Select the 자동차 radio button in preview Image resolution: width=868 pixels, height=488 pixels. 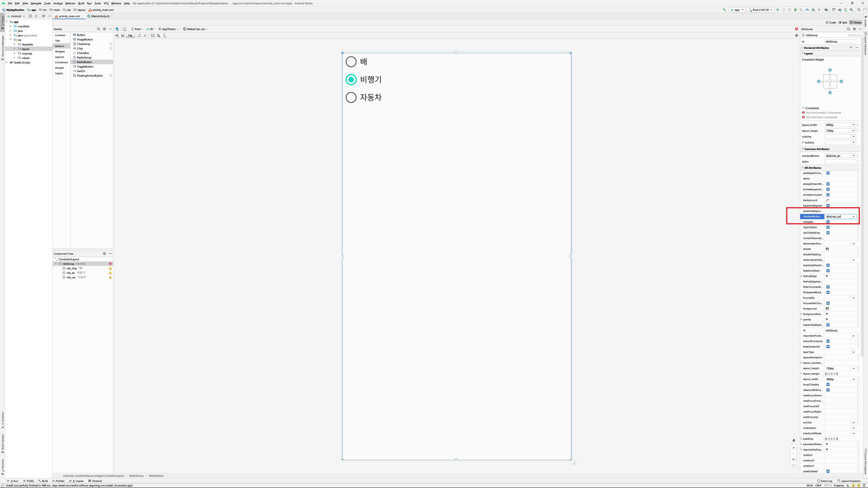351,97
